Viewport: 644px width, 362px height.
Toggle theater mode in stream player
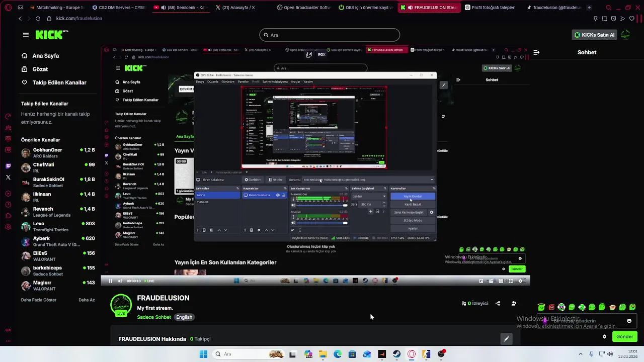(501, 281)
